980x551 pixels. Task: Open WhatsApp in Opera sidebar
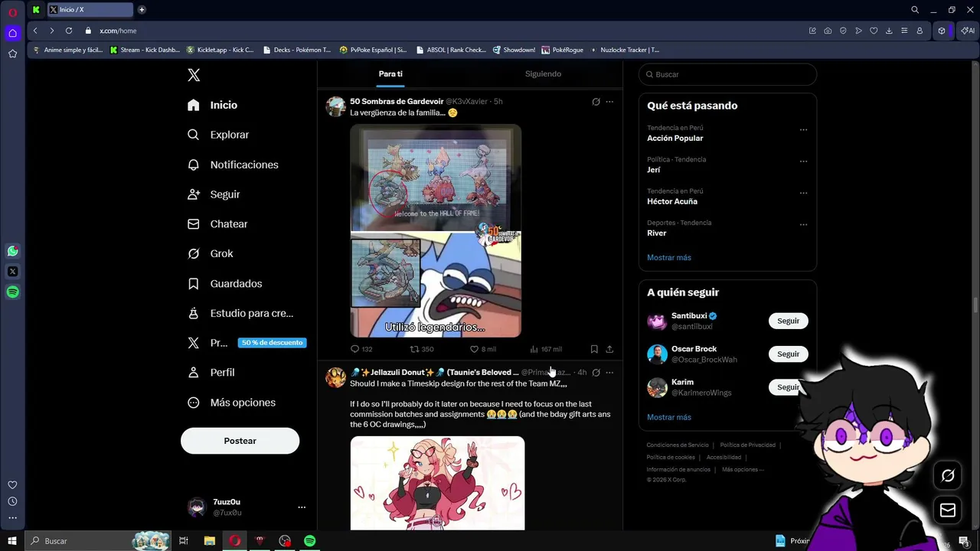pos(12,251)
